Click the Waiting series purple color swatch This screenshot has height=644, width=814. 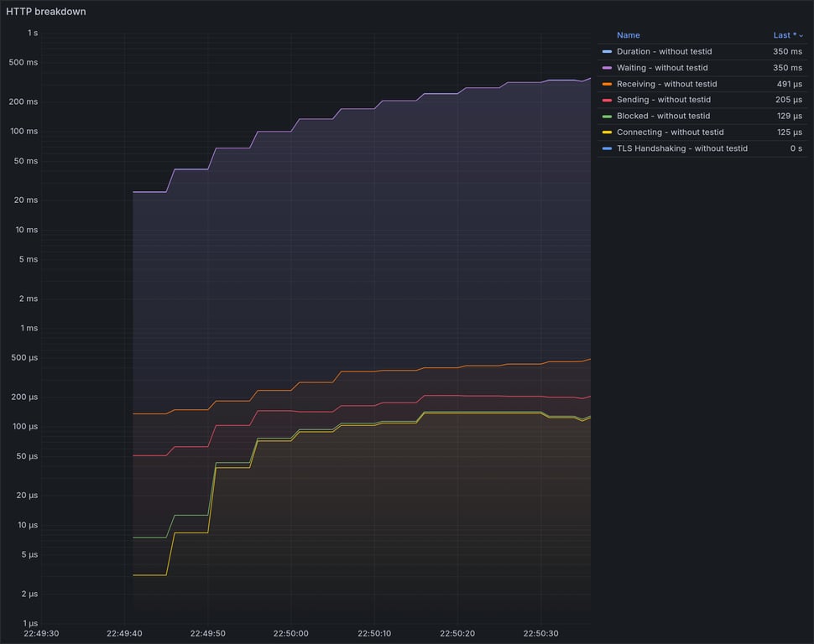(607, 67)
